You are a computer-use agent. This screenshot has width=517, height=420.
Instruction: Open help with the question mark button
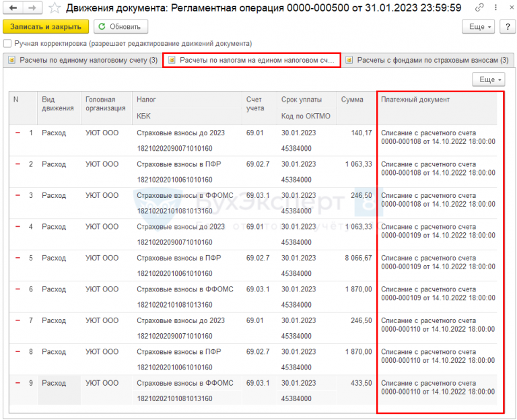click(x=508, y=27)
